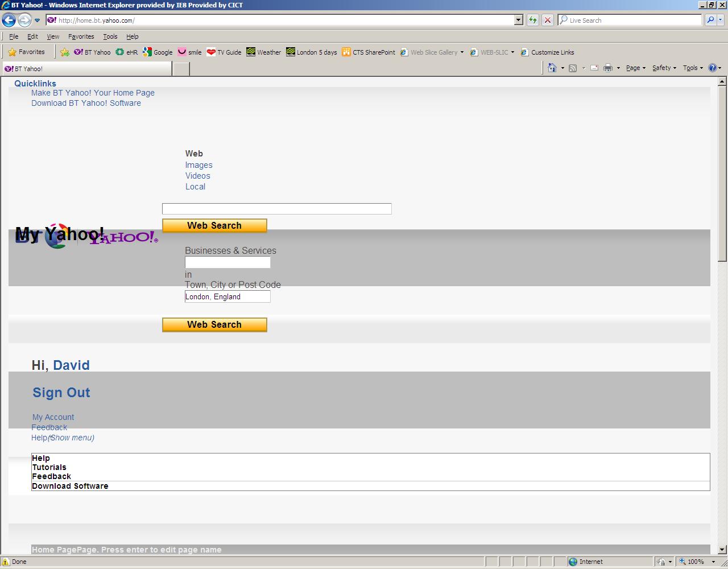Image resolution: width=728 pixels, height=569 pixels.
Task: Click the Print icon in command bar
Action: [x=607, y=68]
